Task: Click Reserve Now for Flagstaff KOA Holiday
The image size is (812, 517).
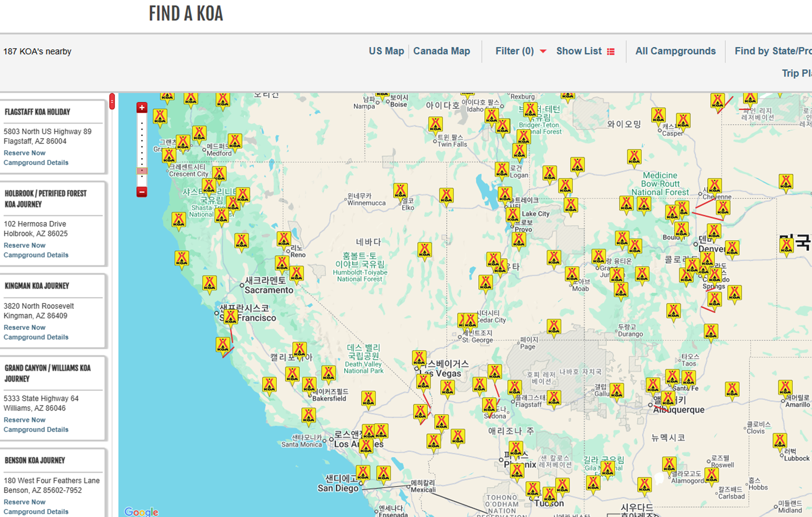Action: tap(24, 153)
